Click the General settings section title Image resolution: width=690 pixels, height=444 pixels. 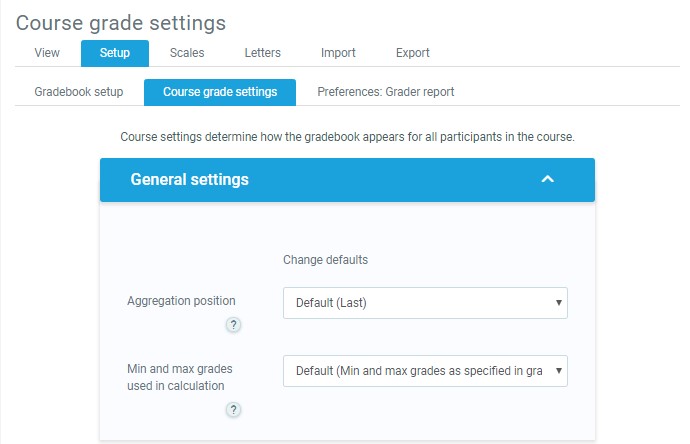[190, 180]
